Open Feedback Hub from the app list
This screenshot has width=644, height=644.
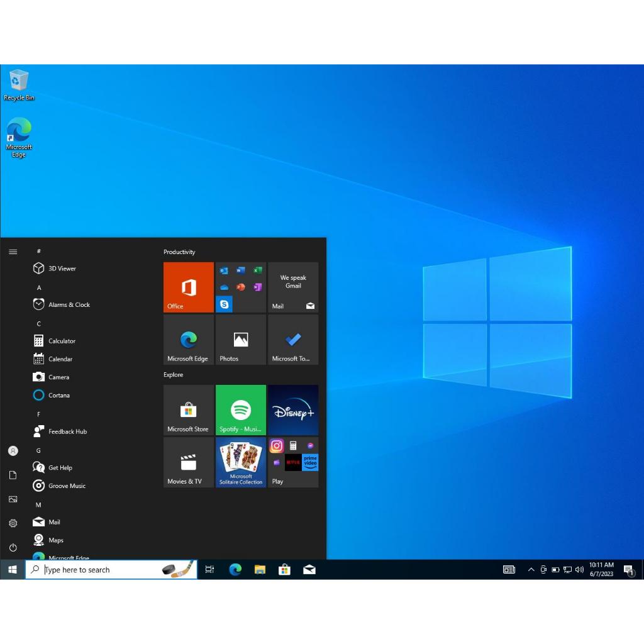(x=67, y=431)
